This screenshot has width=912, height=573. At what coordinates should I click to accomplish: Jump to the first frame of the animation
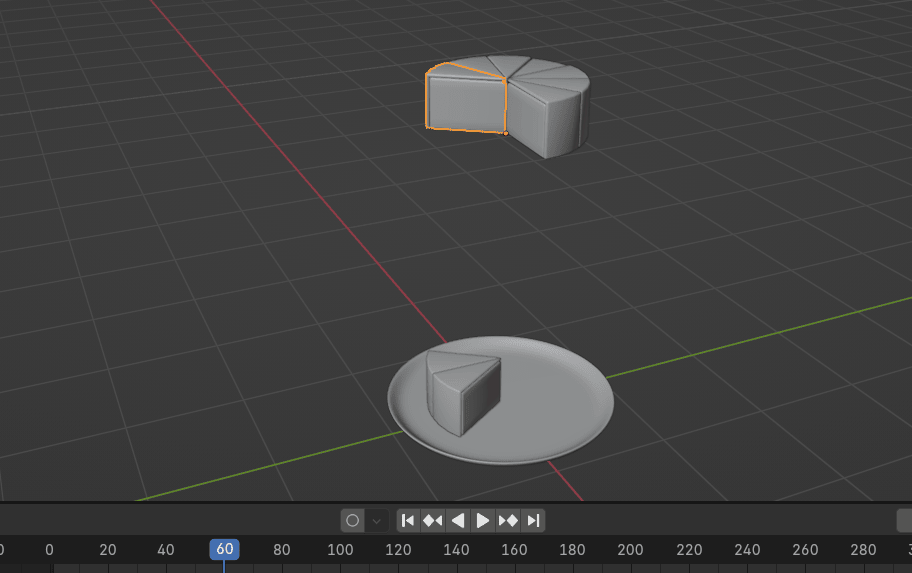408,520
